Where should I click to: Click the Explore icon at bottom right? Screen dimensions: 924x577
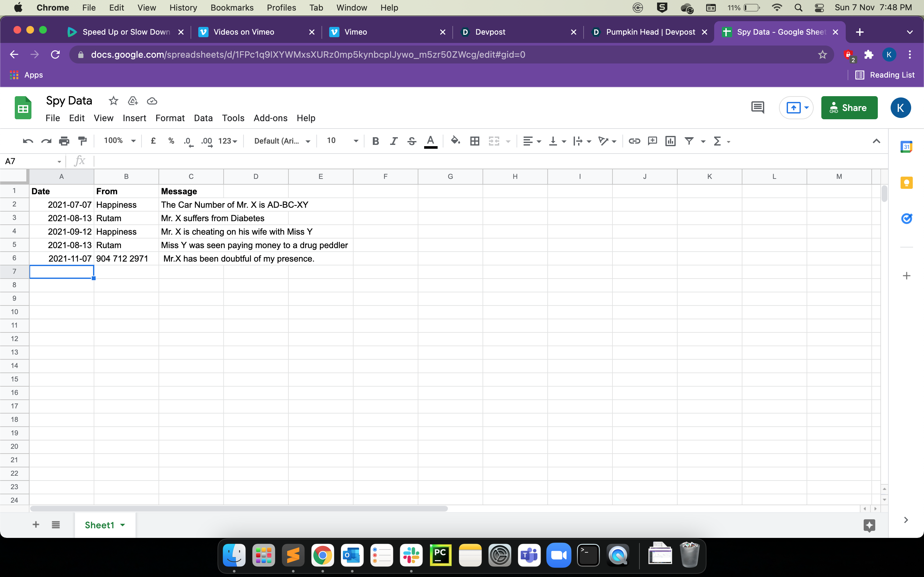pyautogui.click(x=869, y=525)
